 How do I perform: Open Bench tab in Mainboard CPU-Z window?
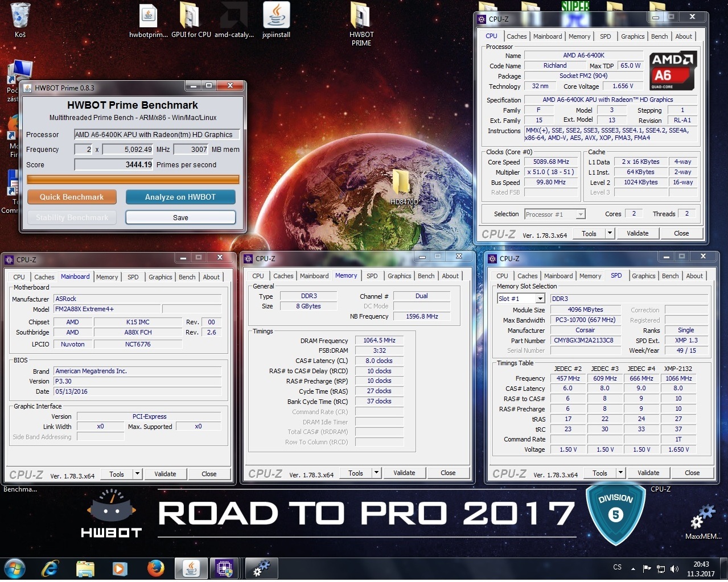coord(187,277)
